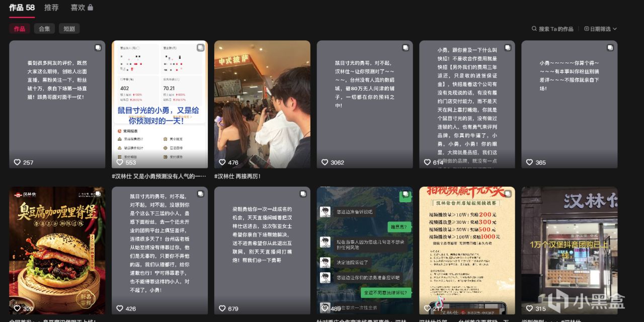This screenshot has width=644, height=322.
Task: Click heart icon showing 365 likes
Action: pos(529,163)
